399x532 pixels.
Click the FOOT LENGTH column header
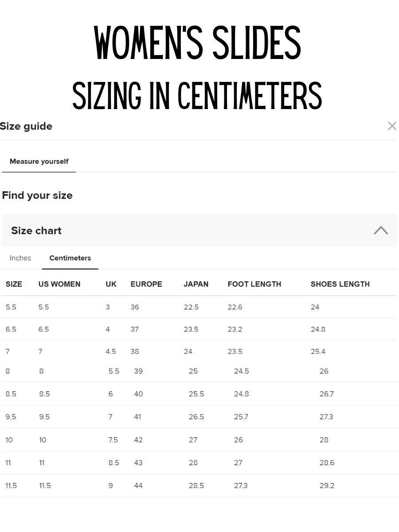[254, 284]
